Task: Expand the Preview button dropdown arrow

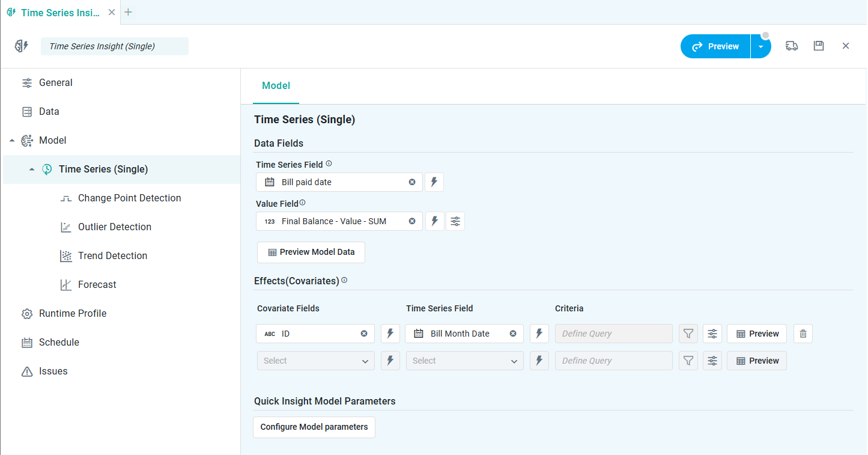Action: (760, 47)
